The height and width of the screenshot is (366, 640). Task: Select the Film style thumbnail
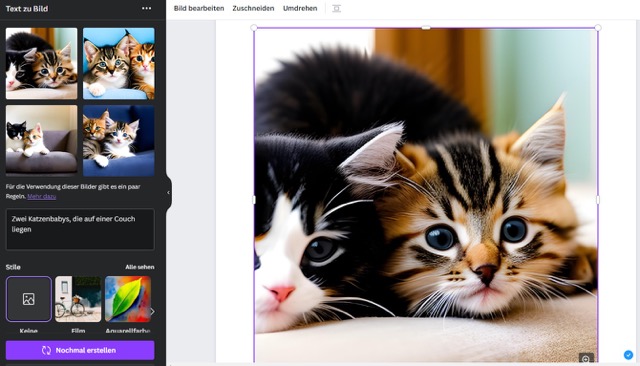[78, 299]
